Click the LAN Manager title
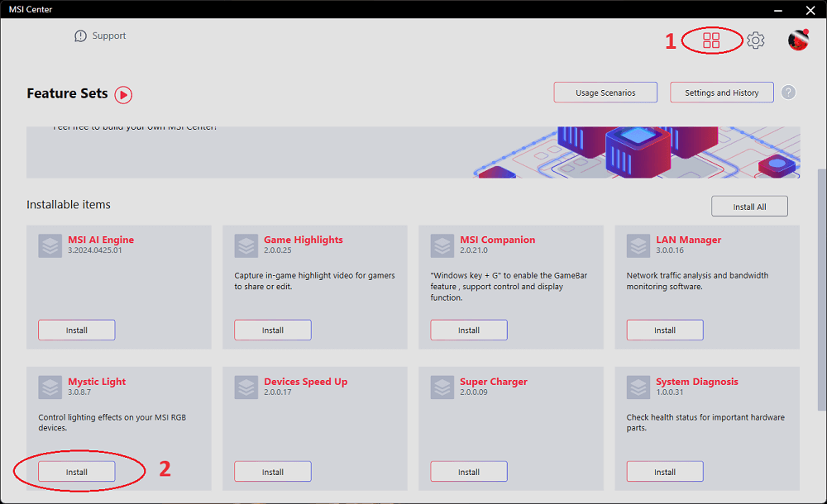 tap(688, 240)
